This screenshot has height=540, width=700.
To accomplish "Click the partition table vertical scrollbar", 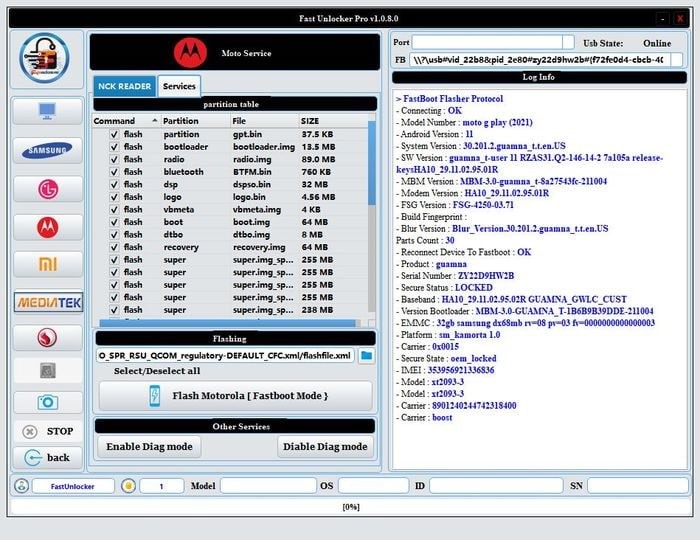I will (372, 220).
